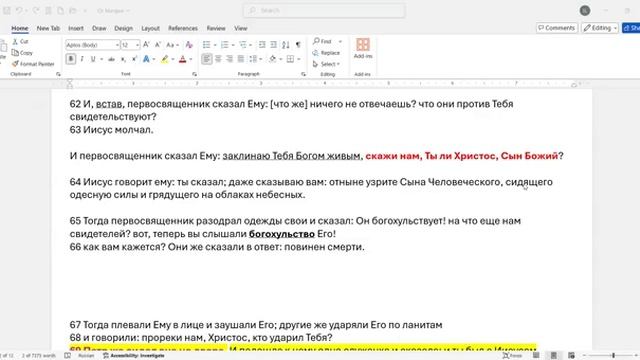This screenshot has width=640, height=360.
Task: Open the font name dropdown
Action: [x=117, y=45]
